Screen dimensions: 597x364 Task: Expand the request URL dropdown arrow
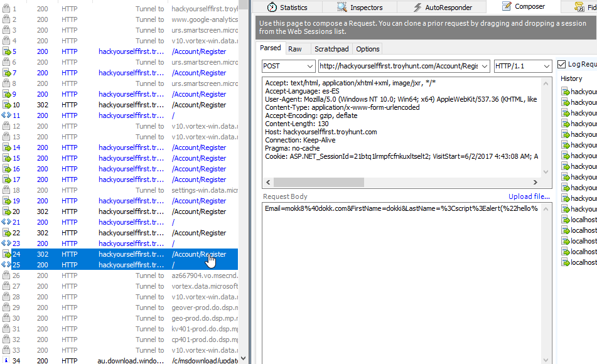tap(484, 67)
